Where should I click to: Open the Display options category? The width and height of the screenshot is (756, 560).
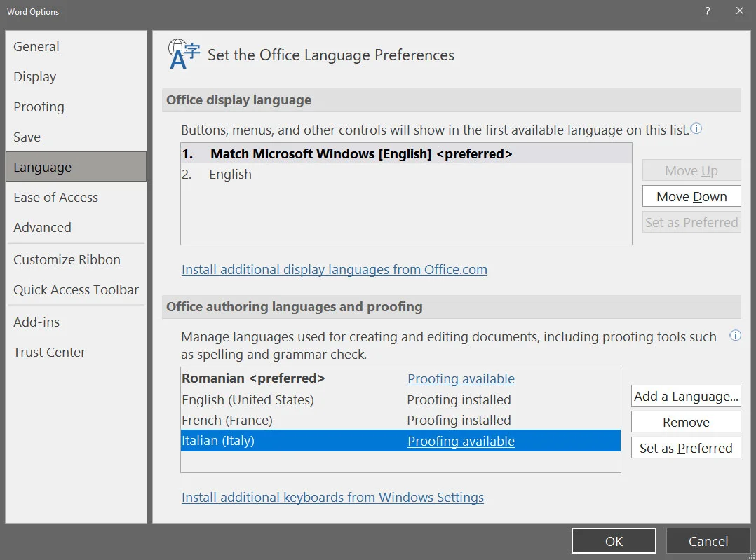click(76, 77)
